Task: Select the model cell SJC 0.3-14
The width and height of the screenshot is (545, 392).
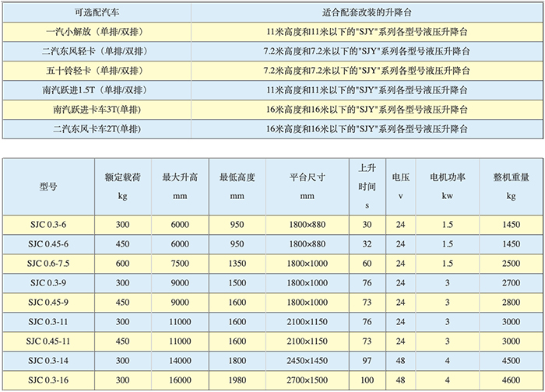Action: [x=48, y=361]
